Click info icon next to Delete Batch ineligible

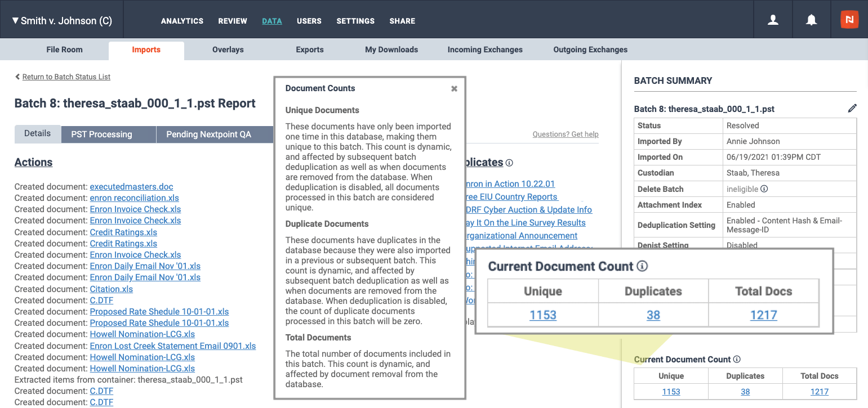(x=764, y=189)
